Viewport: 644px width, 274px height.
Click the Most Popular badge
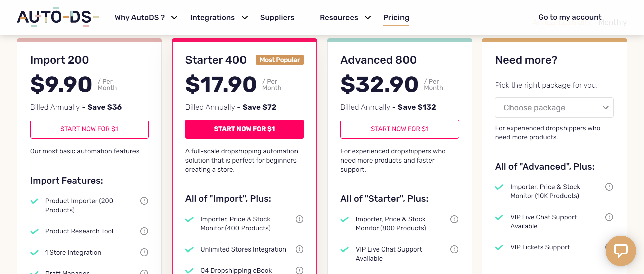(279, 60)
